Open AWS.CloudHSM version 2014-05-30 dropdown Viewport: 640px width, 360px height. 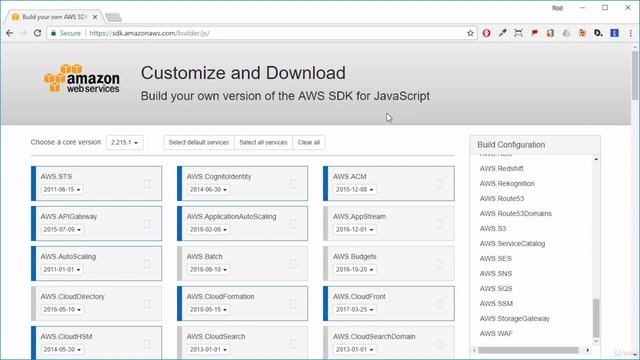(62, 350)
